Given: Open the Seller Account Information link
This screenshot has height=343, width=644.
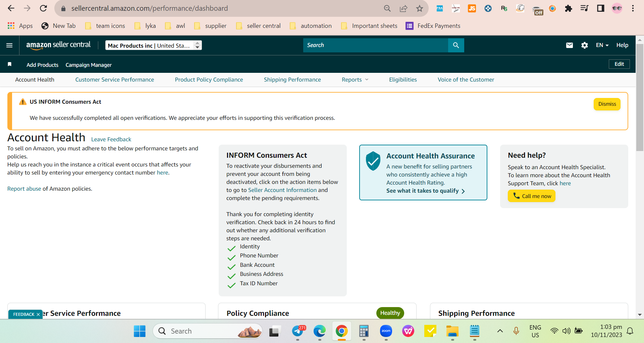Looking at the screenshot, I should [282, 190].
